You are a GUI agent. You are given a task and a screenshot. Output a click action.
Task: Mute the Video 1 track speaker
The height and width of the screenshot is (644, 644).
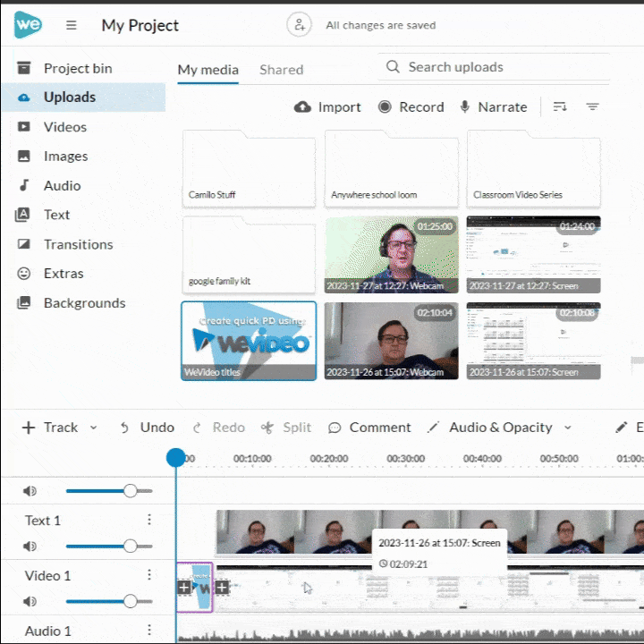[x=30, y=601]
